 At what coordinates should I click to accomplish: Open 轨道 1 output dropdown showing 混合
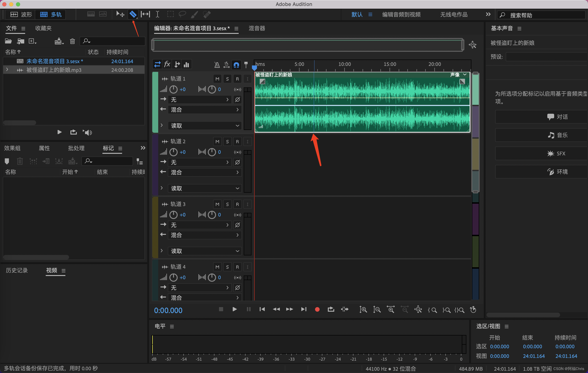205,110
